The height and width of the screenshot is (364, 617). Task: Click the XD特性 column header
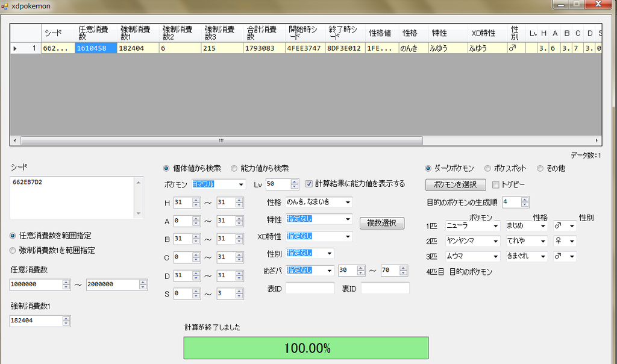(x=487, y=33)
